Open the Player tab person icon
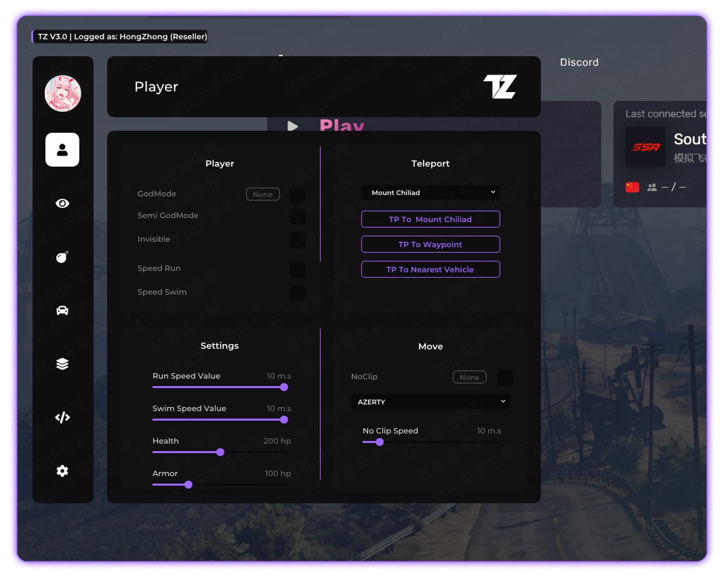728x573 pixels. (x=62, y=150)
